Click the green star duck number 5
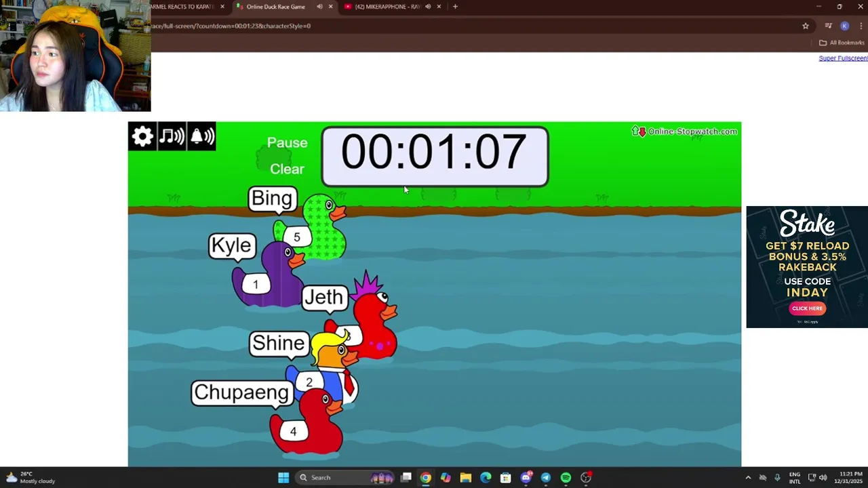868x488 pixels. (319, 227)
